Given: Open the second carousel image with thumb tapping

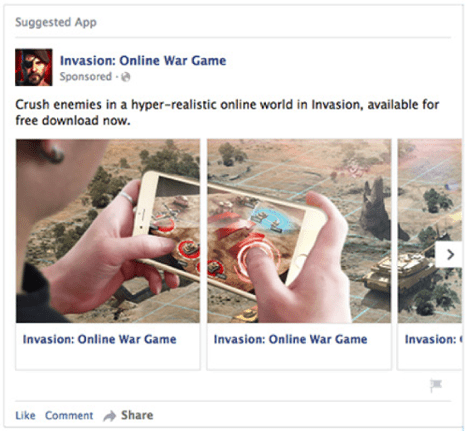Looking at the screenshot, I should point(299,231).
